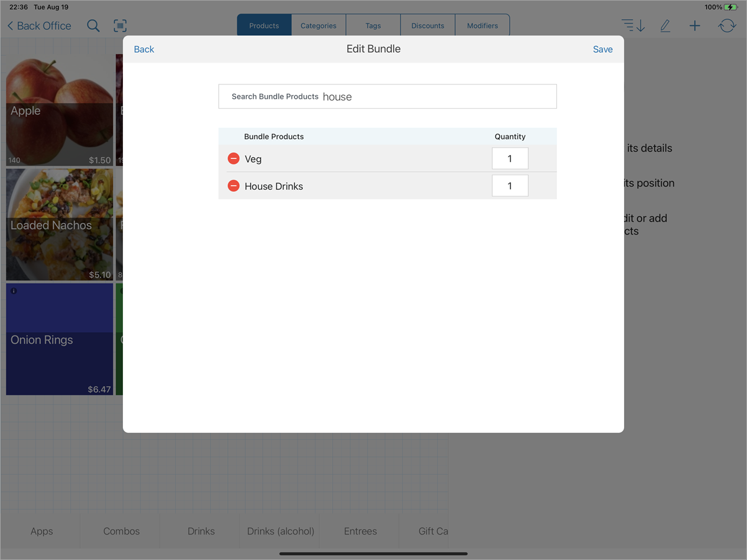Remove House Drinks from the bundle
747x560 pixels.
[x=233, y=186]
